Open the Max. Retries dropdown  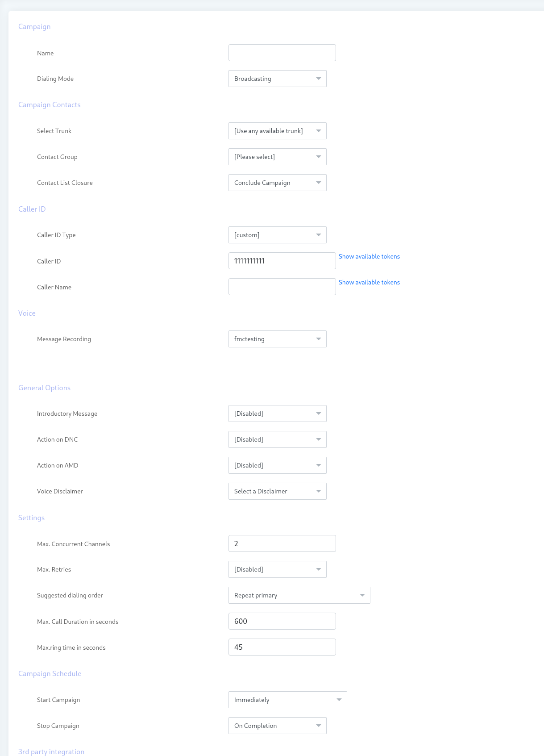click(278, 569)
